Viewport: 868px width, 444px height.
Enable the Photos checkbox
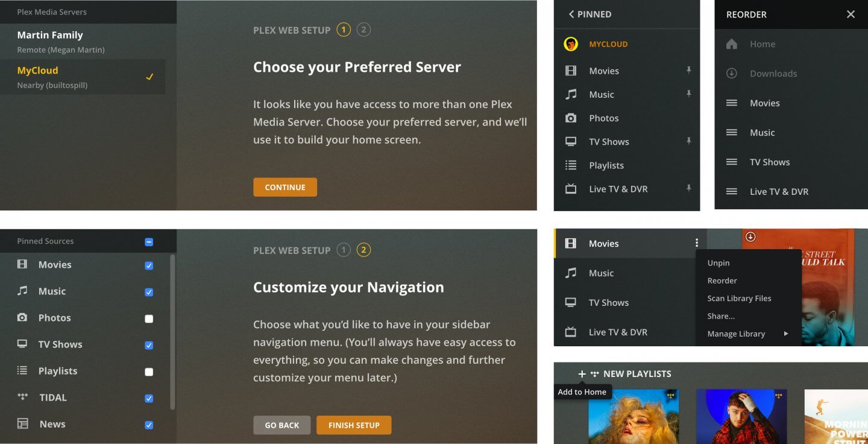pyautogui.click(x=149, y=319)
